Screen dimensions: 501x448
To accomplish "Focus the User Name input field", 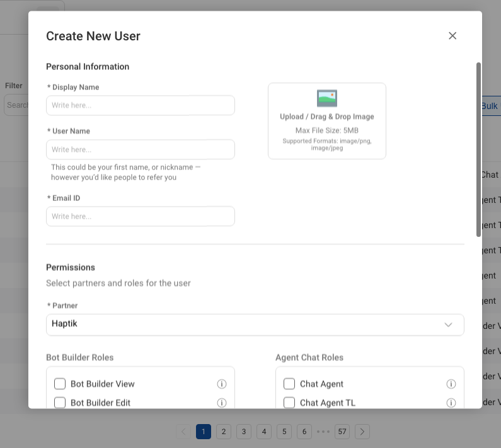I will click(x=141, y=149).
